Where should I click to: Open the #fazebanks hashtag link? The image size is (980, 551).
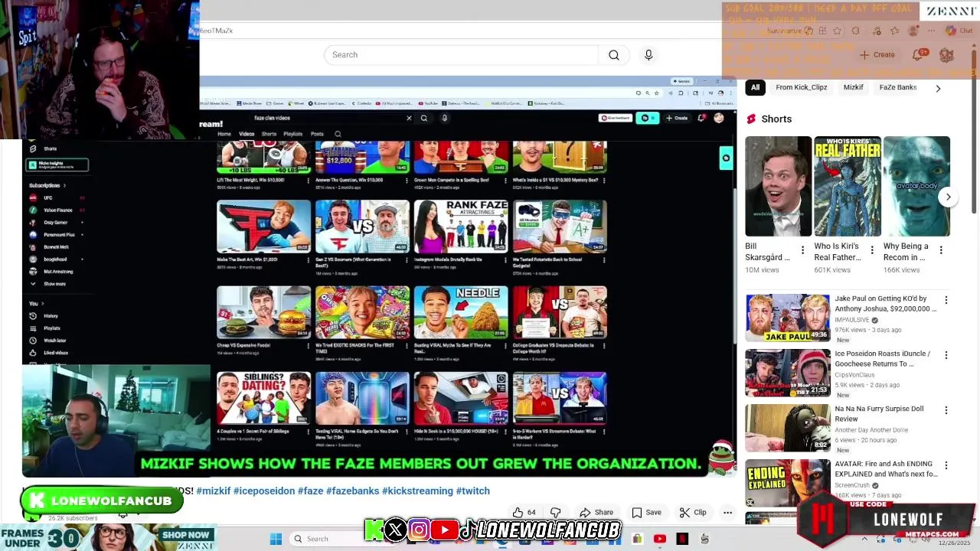point(352,491)
